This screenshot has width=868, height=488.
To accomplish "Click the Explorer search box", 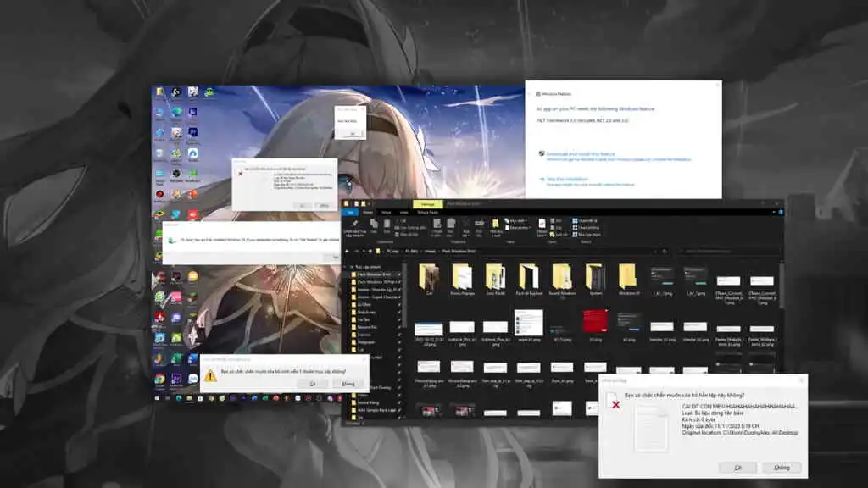I will (728, 251).
